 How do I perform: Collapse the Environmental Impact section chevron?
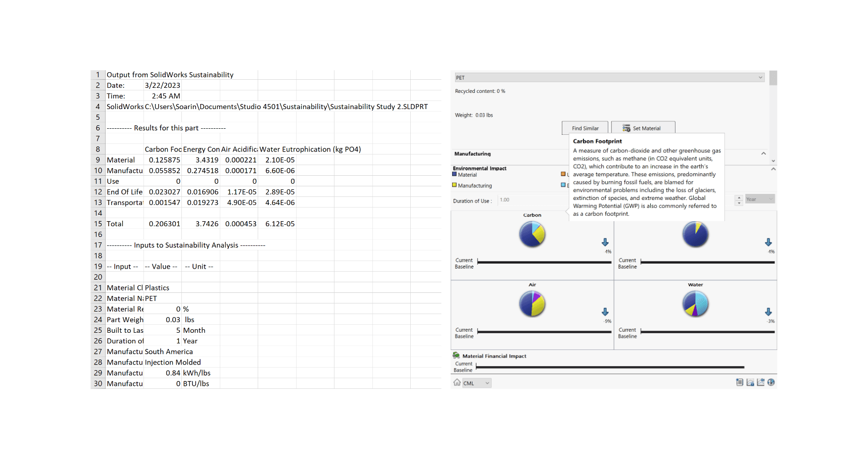pos(773,169)
